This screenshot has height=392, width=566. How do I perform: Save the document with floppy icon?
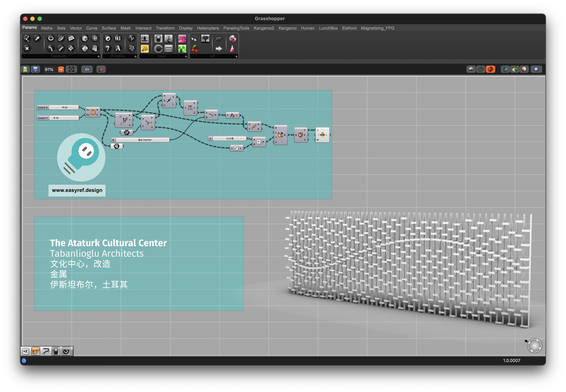coord(35,69)
